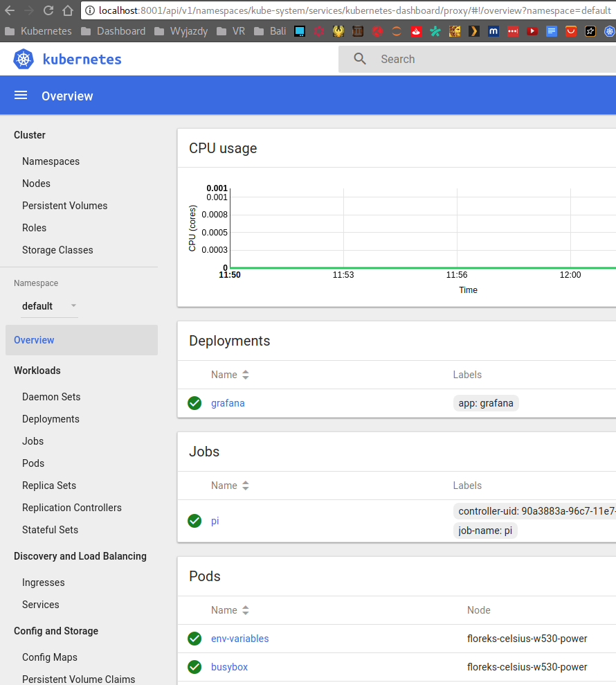Open Namespaces in the Cluster section
The height and width of the screenshot is (685, 616).
click(x=51, y=161)
